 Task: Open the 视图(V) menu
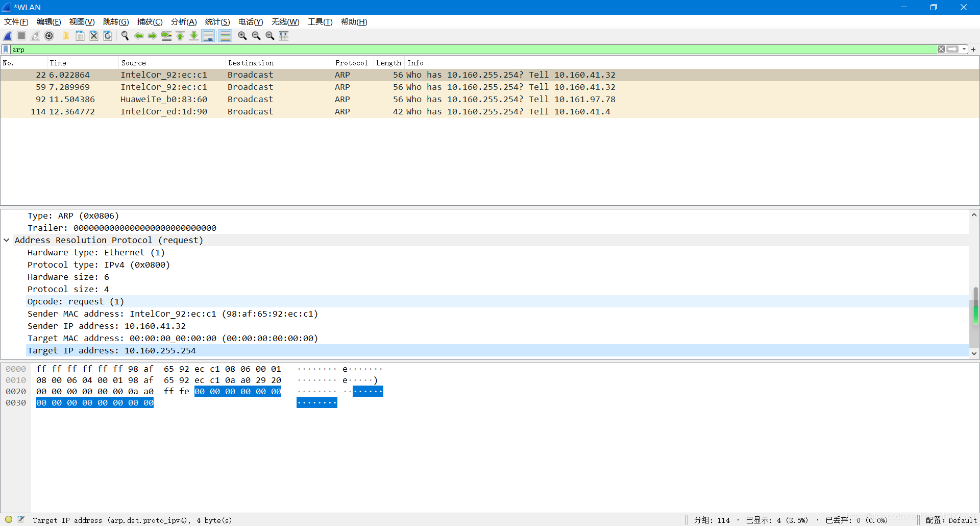click(x=82, y=22)
